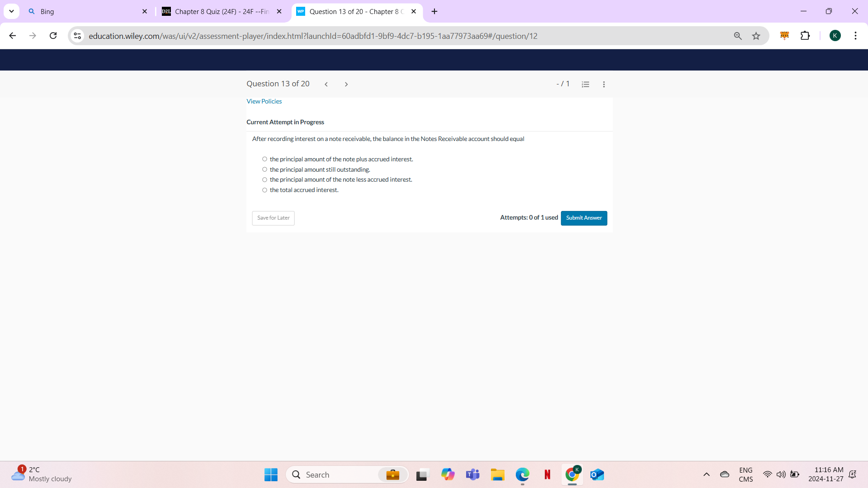Click the Submit Answer button
Image resolution: width=868 pixels, height=488 pixels.
click(x=584, y=218)
